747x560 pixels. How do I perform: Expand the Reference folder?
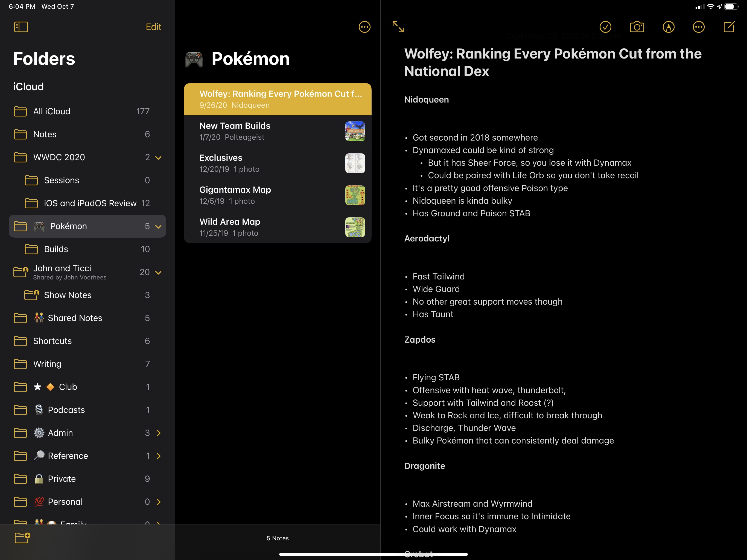pos(159,456)
